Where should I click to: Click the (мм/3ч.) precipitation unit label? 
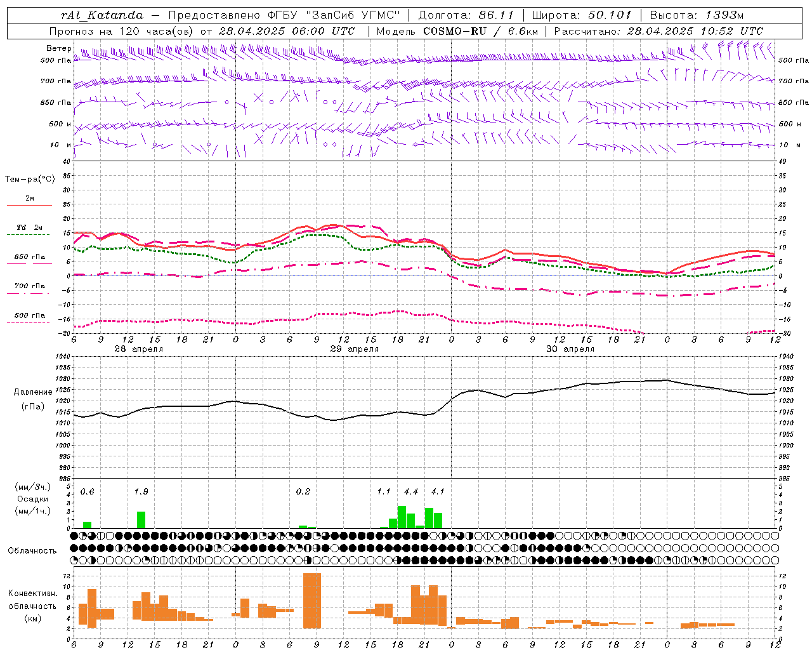[32, 487]
